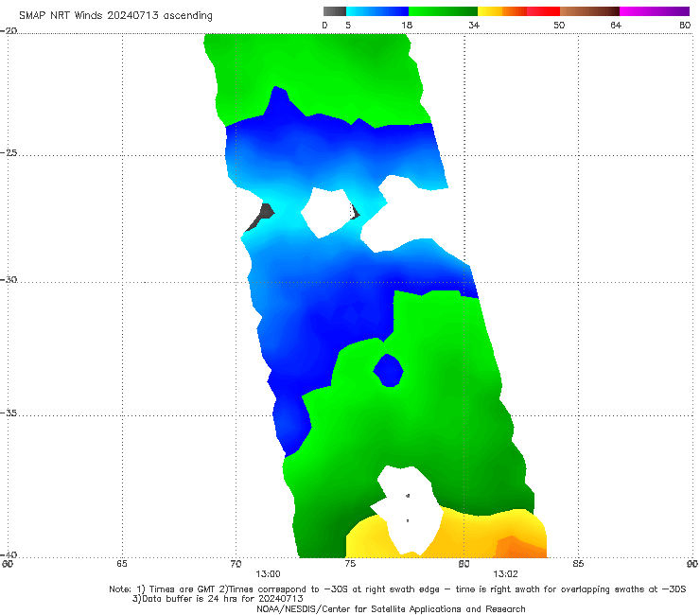Click the longitude axis label '85'

click(578, 564)
